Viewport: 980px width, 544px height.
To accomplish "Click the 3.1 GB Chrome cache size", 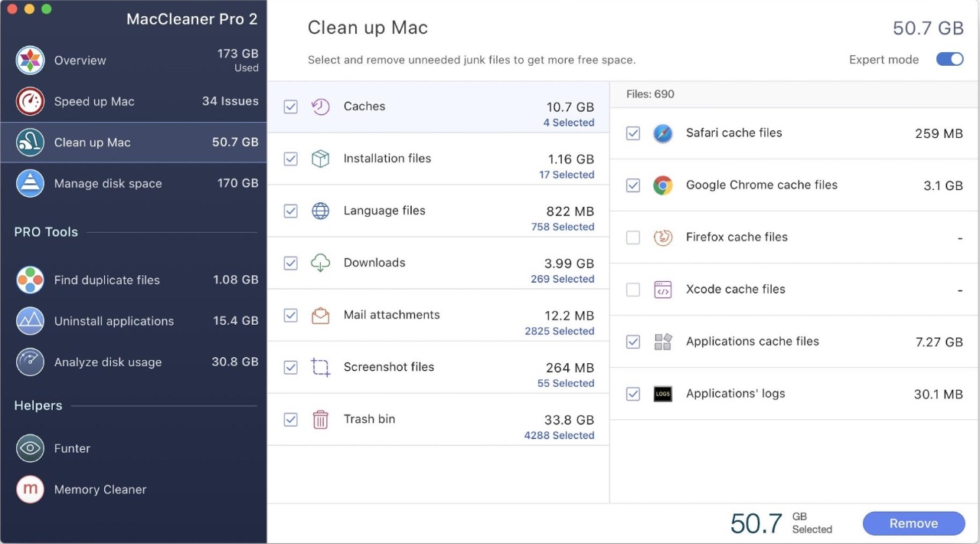I will [943, 185].
